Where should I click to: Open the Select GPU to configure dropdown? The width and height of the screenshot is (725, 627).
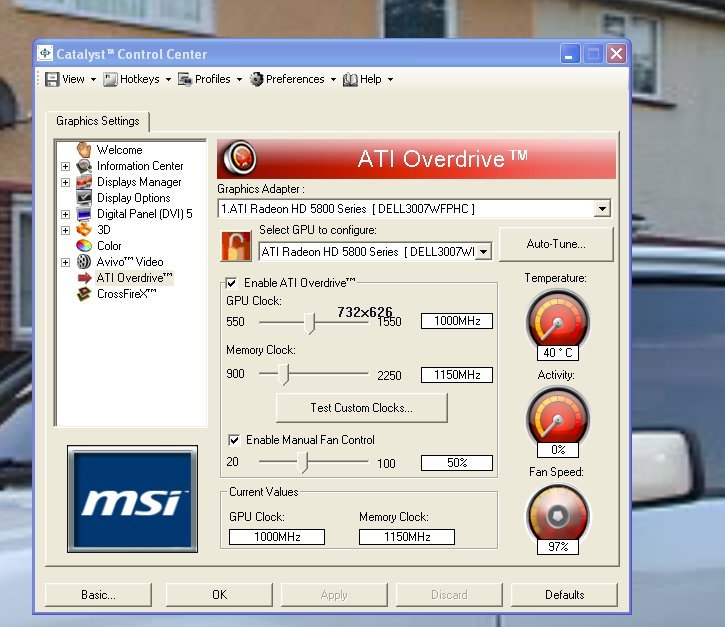tap(483, 252)
